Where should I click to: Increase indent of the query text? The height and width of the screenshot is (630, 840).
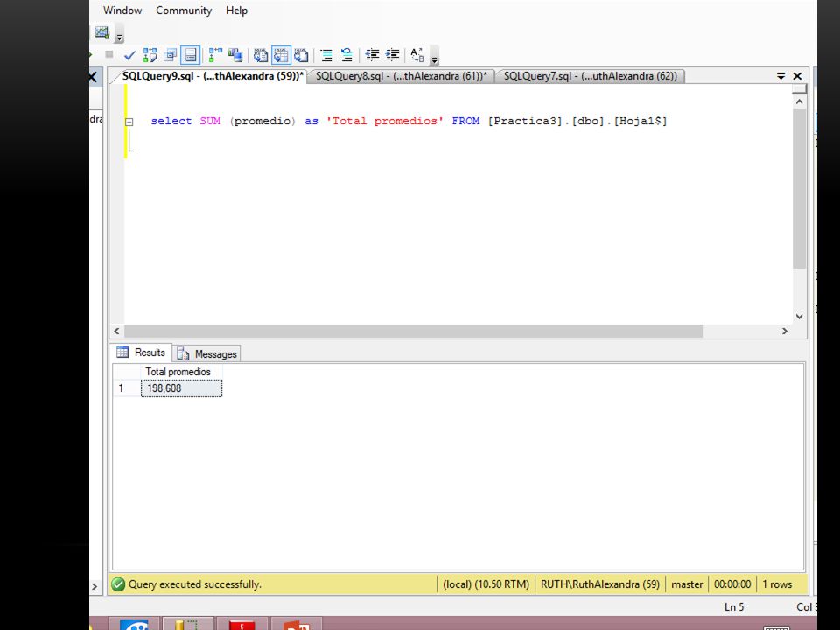[x=393, y=54]
